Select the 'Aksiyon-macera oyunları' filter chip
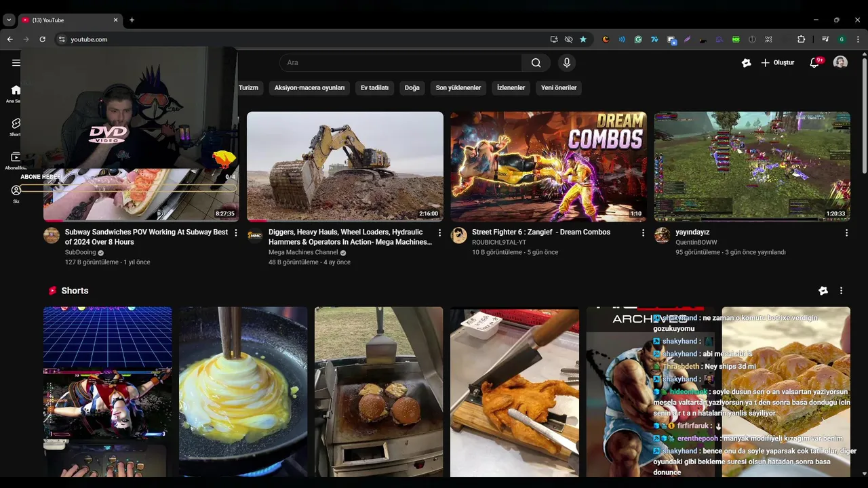The image size is (868, 488). [309, 87]
